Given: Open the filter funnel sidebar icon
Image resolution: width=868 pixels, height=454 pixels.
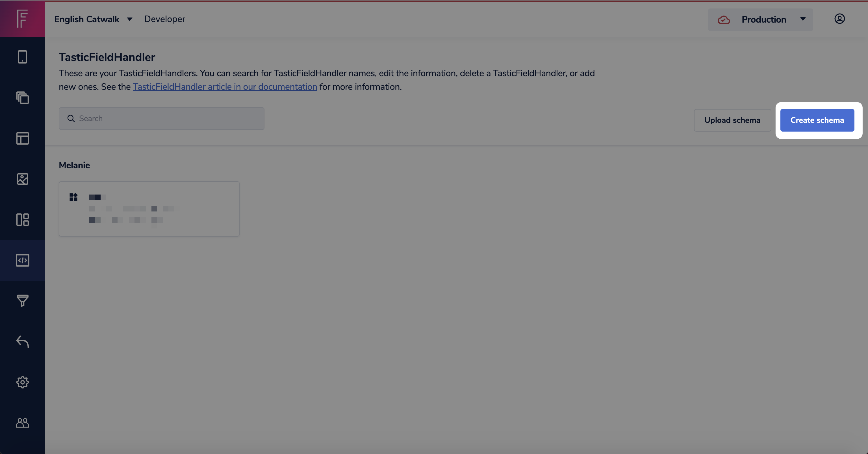Looking at the screenshot, I should coord(22,301).
